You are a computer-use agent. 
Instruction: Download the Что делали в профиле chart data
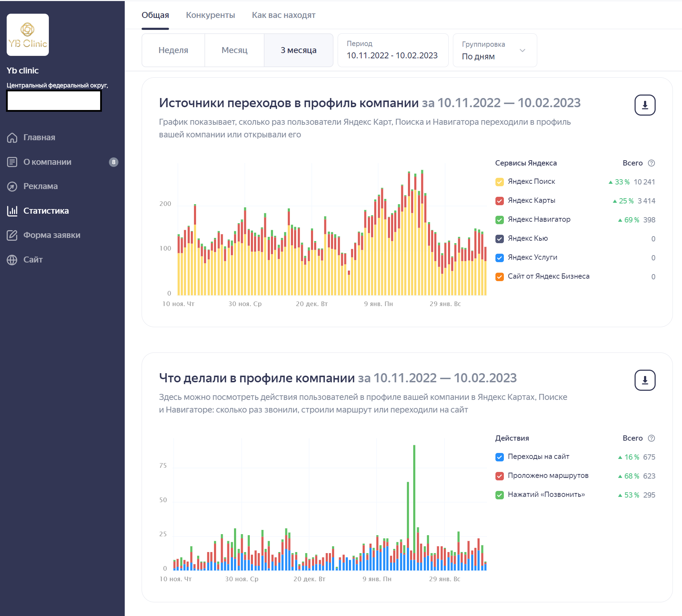coord(645,380)
